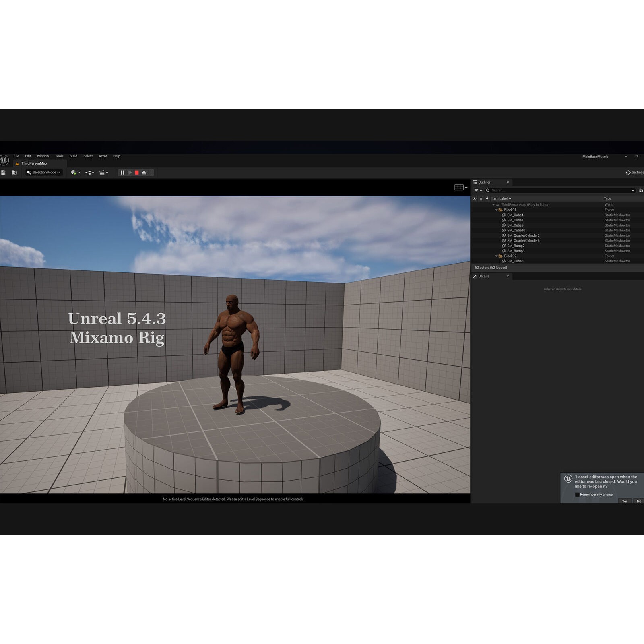Advance one frame with Frame Skip button
Viewport: 644px width, 644px height.
130,173
